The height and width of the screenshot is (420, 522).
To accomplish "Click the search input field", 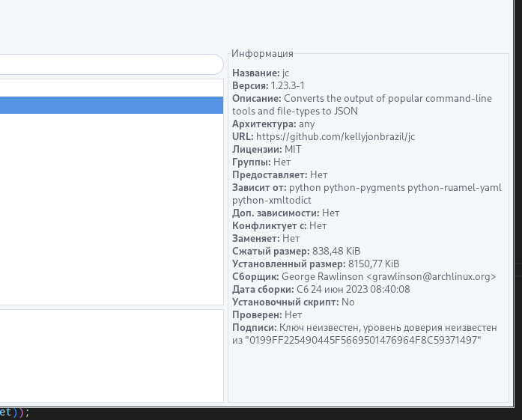I will pos(111,65).
